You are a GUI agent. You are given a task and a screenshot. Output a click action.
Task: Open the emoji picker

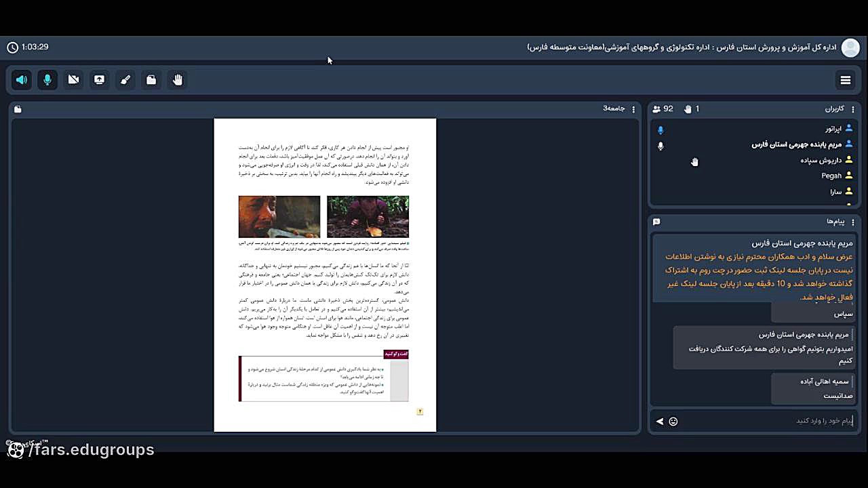[x=673, y=422]
